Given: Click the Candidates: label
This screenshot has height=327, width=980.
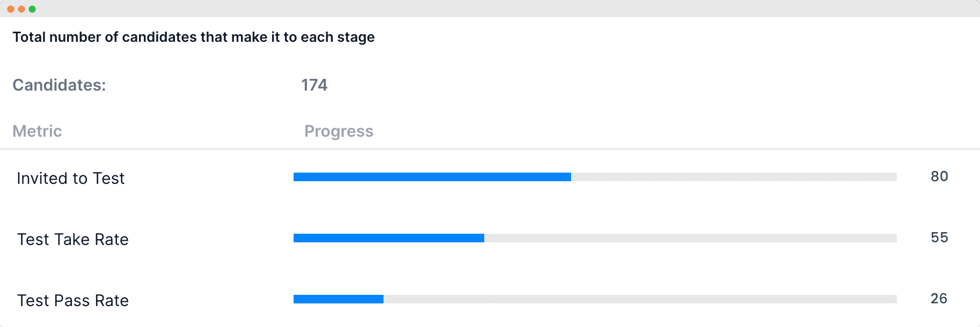Looking at the screenshot, I should tap(59, 85).
